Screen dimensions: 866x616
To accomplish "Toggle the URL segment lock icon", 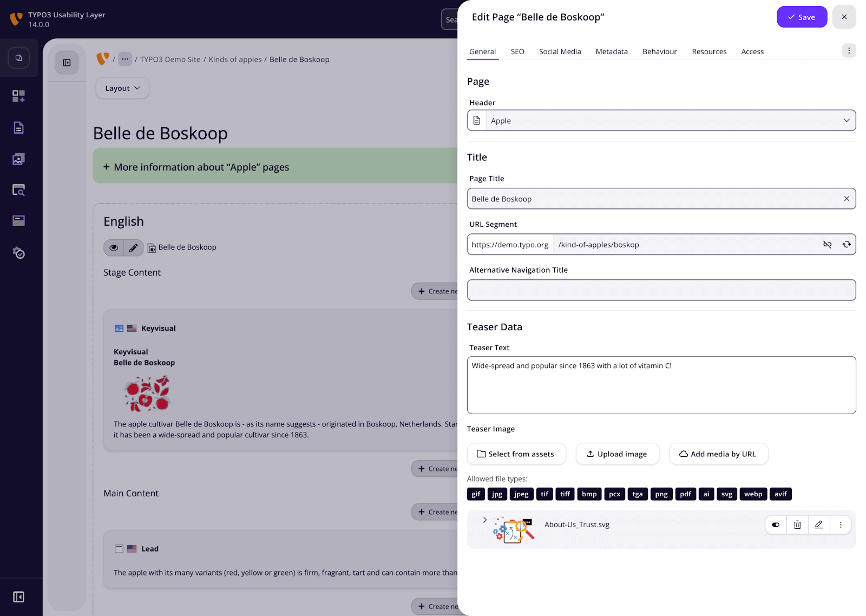I will [827, 245].
